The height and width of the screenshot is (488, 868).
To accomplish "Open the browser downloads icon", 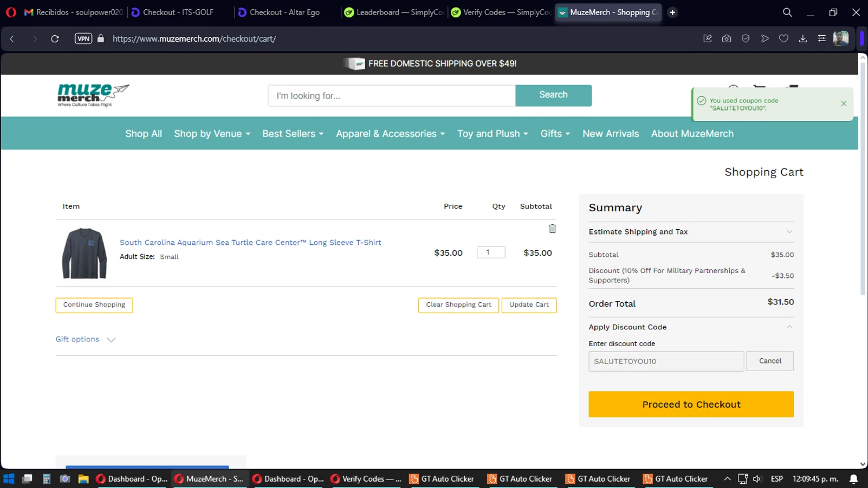I will point(803,39).
